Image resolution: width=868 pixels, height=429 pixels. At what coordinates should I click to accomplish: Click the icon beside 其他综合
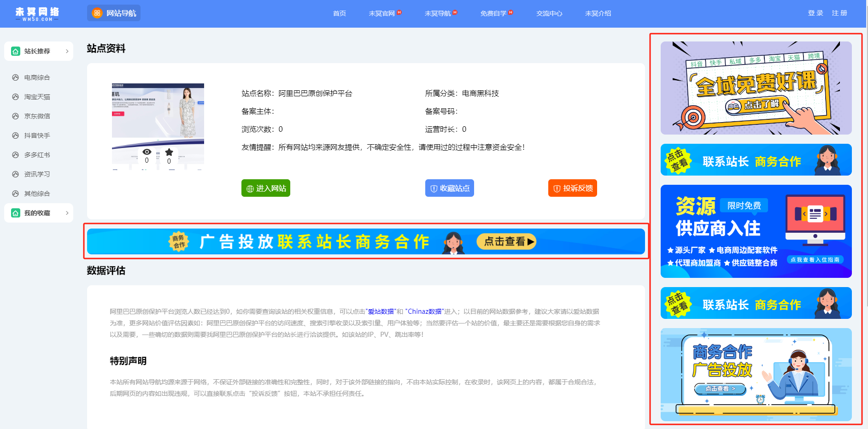coord(16,194)
